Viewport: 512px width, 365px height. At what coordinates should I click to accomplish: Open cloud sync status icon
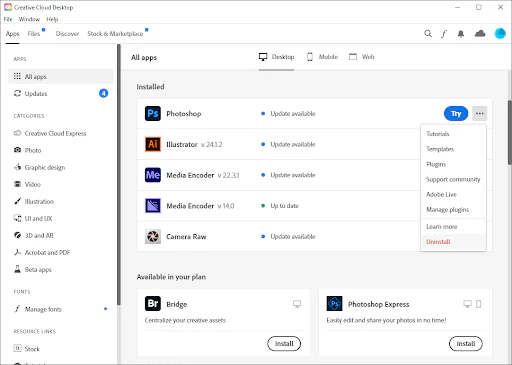coord(480,33)
